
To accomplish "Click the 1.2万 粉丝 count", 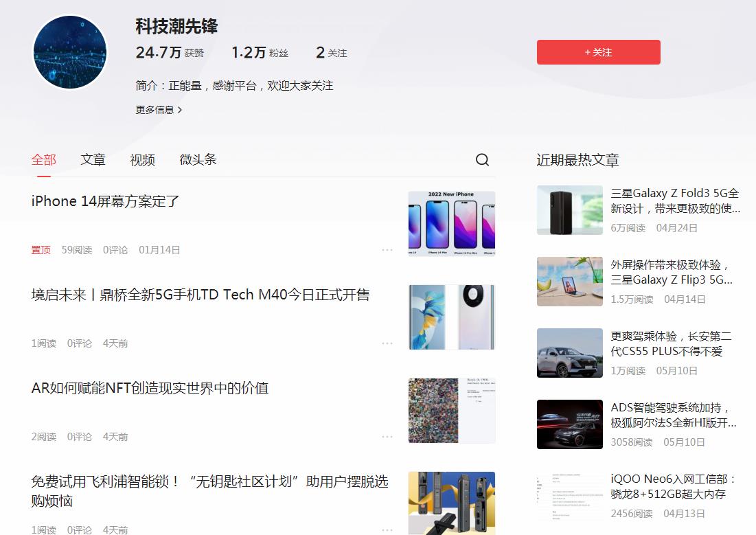I will (260, 52).
